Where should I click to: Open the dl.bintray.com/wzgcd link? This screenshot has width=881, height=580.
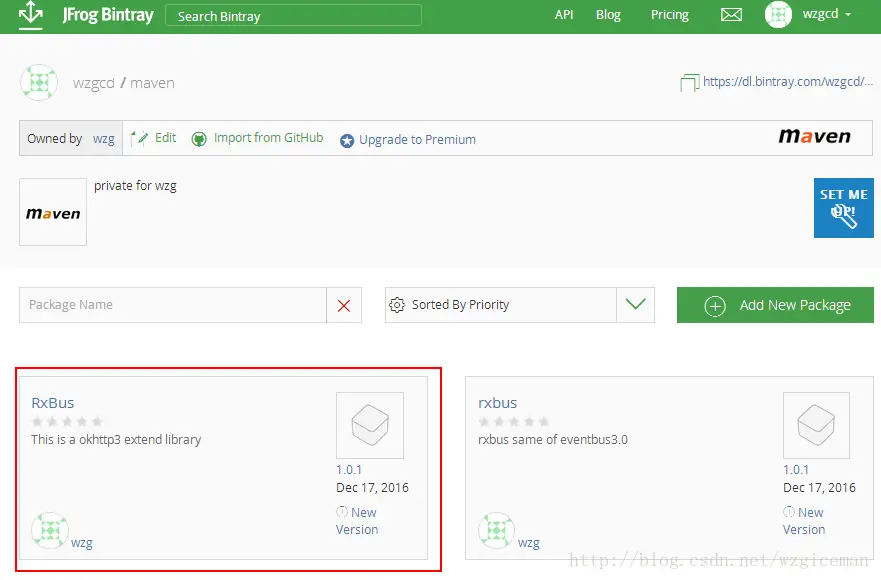788,81
